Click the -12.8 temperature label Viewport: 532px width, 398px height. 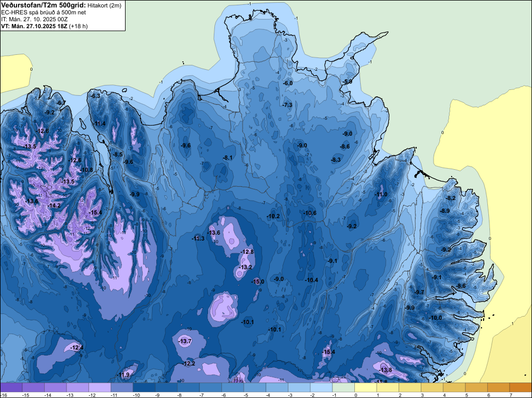247,252
